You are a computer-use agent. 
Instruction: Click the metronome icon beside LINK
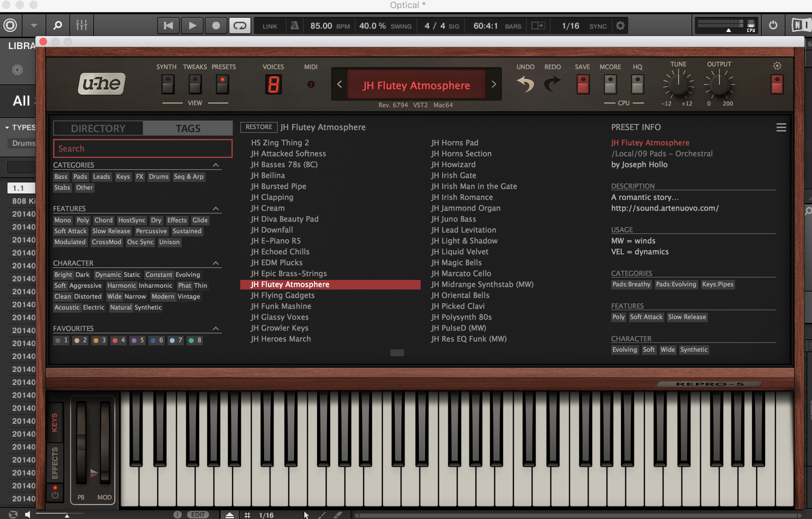click(x=294, y=26)
